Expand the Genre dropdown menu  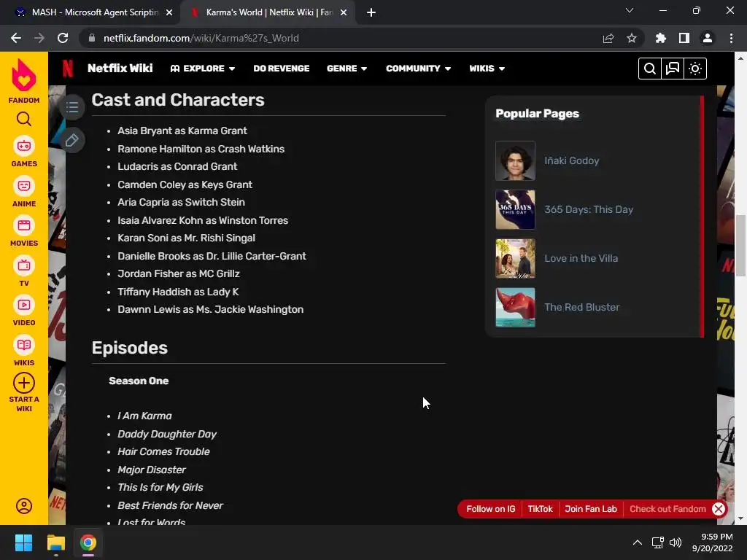pyautogui.click(x=347, y=69)
